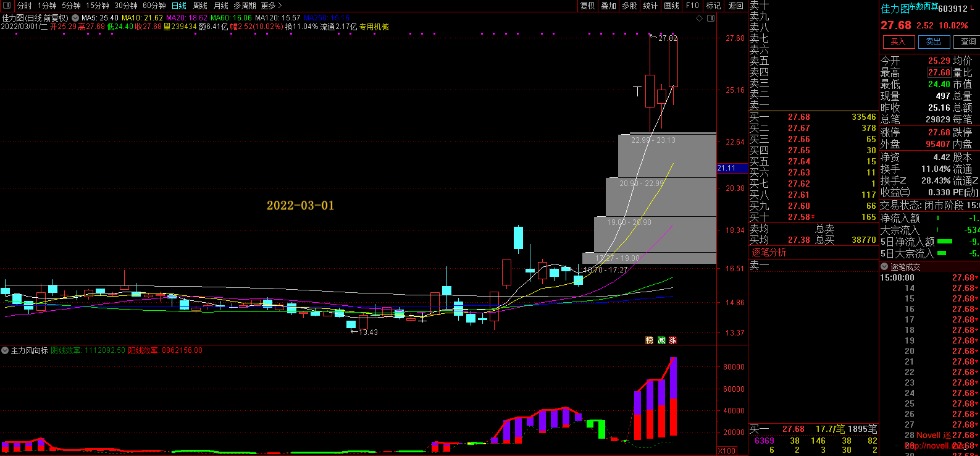Click the 80000 axis label in lower panel
The width and height of the screenshot is (980, 456).
point(734,367)
